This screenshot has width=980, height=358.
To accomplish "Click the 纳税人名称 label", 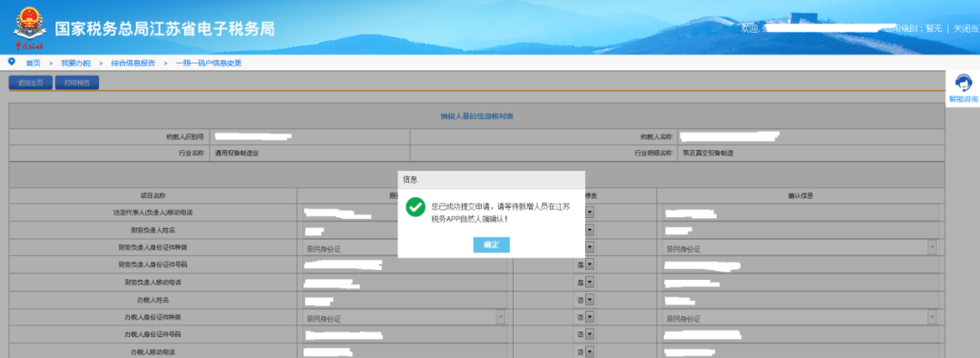I will 656,136.
